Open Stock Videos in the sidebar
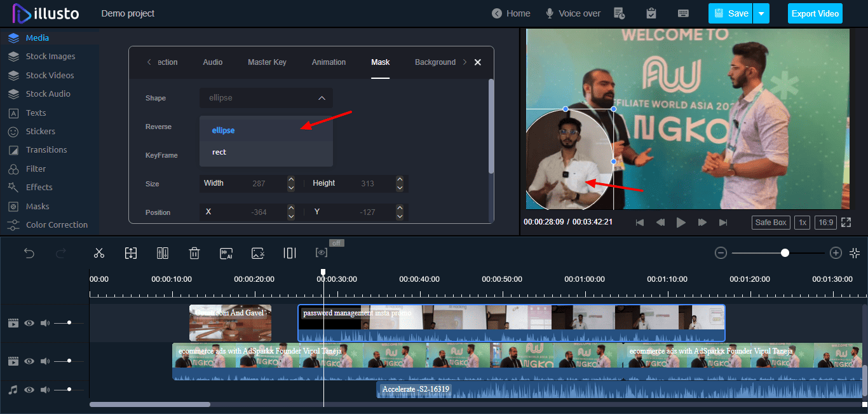 [x=50, y=75]
